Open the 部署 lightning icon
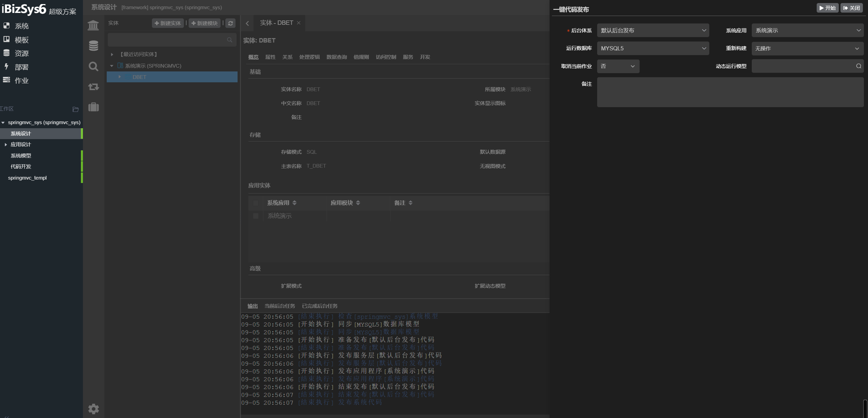The height and width of the screenshot is (418, 868). (x=6, y=67)
